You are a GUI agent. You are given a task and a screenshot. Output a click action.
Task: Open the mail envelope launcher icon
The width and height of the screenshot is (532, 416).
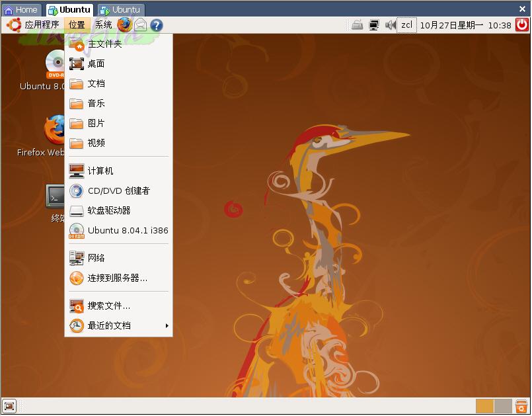[x=141, y=24]
